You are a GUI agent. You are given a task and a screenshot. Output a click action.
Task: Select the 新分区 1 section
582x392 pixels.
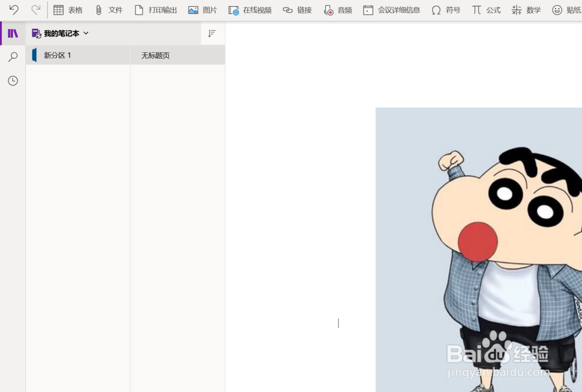click(x=78, y=55)
